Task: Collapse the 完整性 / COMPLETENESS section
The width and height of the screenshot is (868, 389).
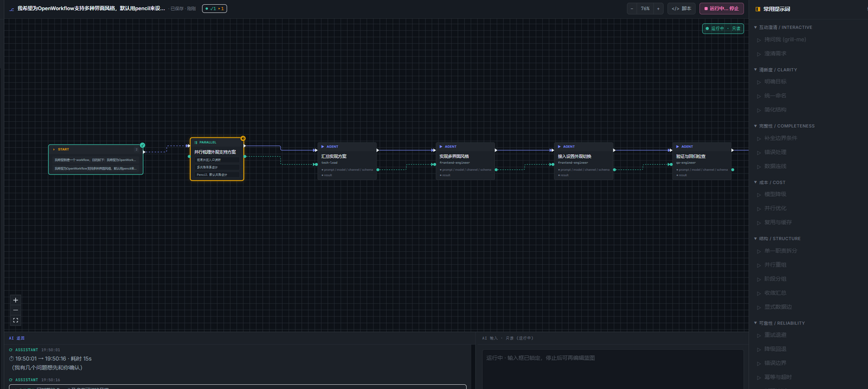Action: [784, 126]
